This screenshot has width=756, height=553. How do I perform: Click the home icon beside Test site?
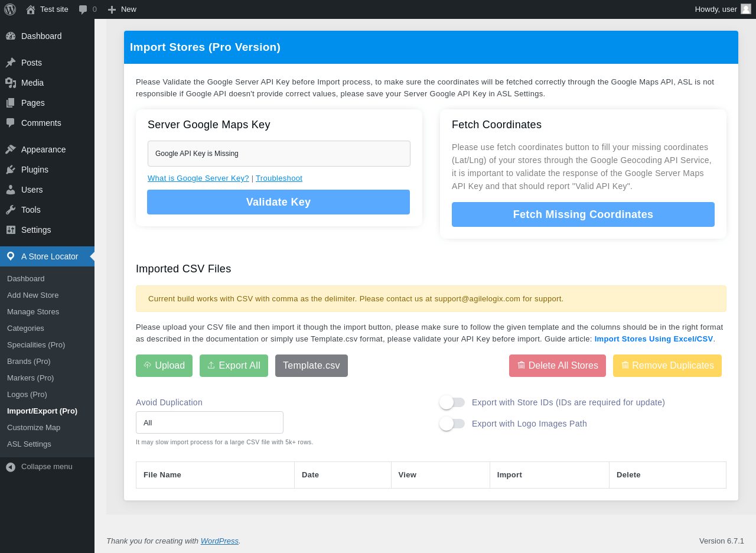click(x=31, y=9)
